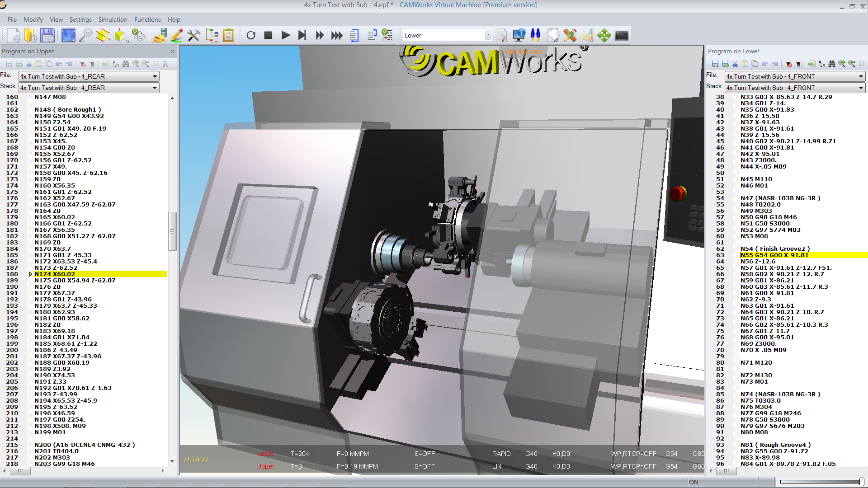This screenshot has height=488, width=868.
Task: Select line N148 ( Bore Rough1 )
Action: [x=68, y=109]
